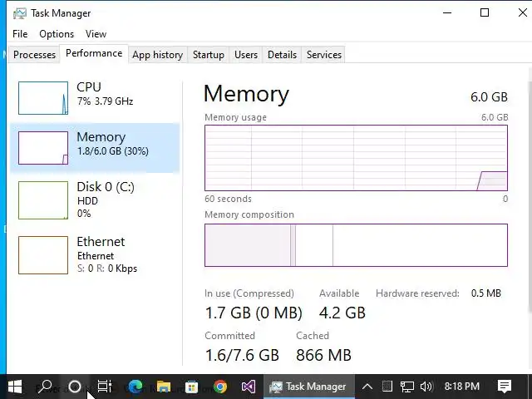Open the Windows Start menu
Screen dimensions: 532x399
pyautogui.click(x=14, y=387)
